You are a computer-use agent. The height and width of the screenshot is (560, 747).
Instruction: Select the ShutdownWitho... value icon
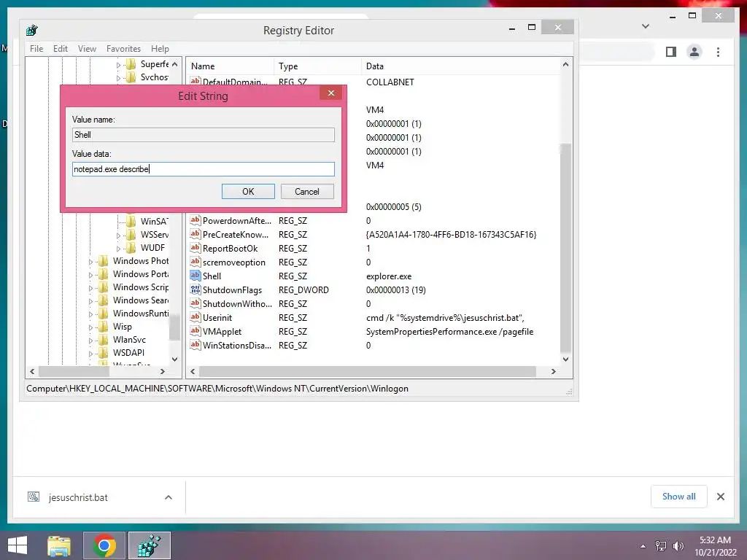(195, 303)
